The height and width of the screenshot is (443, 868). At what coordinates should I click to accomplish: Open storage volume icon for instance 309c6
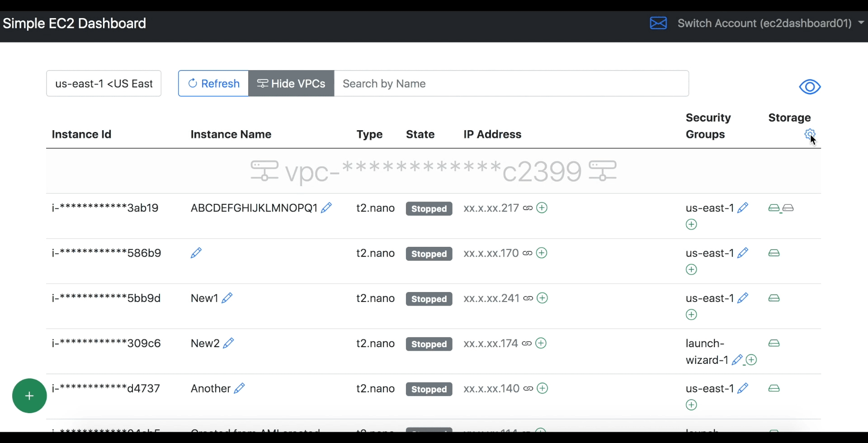[x=774, y=344]
